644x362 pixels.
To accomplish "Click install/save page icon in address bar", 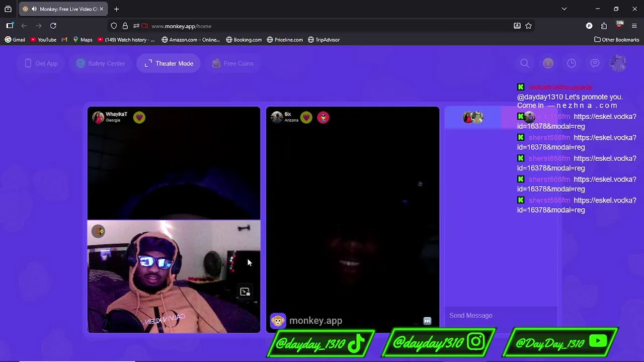I will [x=517, y=26].
